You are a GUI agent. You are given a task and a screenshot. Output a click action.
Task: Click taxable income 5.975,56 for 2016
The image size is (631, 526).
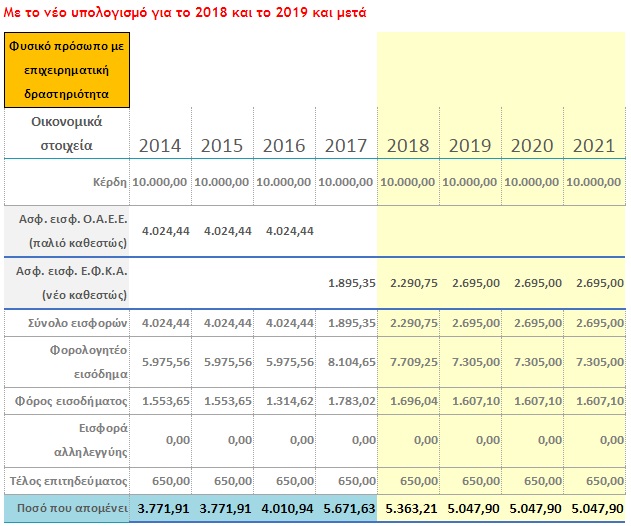(290, 362)
